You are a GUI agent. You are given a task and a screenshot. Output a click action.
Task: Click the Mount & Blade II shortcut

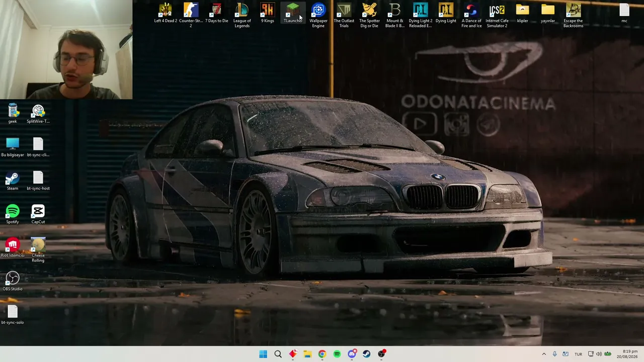[x=395, y=16]
